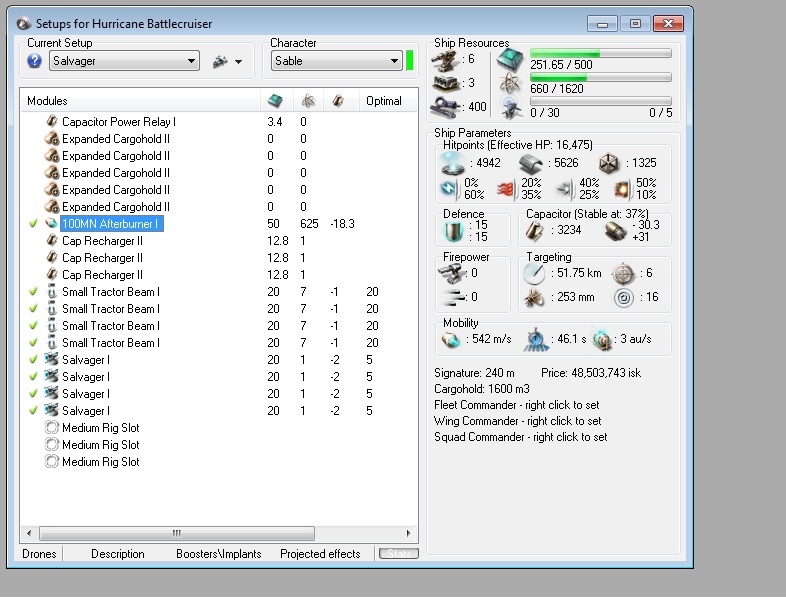Click the armor hitpoints icon
The width and height of the screenshot is (786, 600).
pos(531,163)
